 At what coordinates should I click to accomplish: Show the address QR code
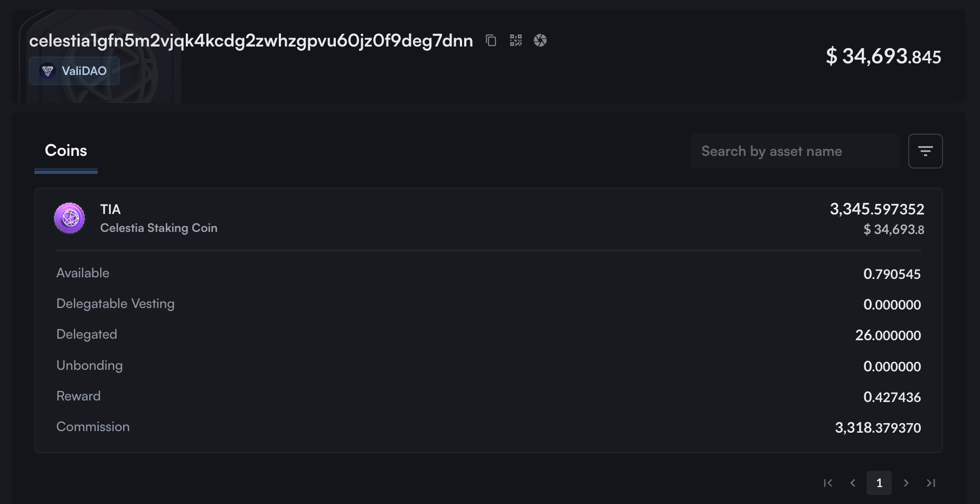pyautogui.click(x=516, y=41)
